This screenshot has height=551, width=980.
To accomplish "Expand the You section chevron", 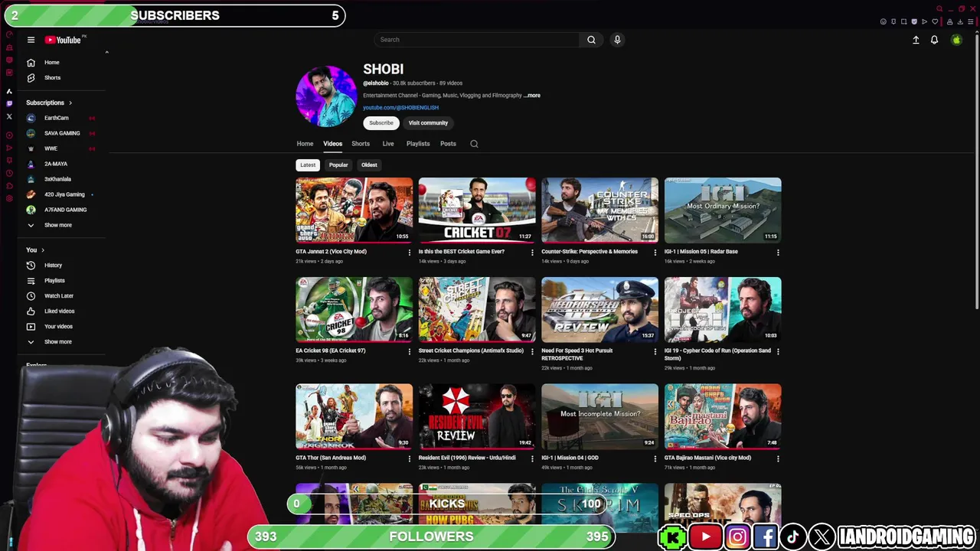I will click(x=43, y=250).
